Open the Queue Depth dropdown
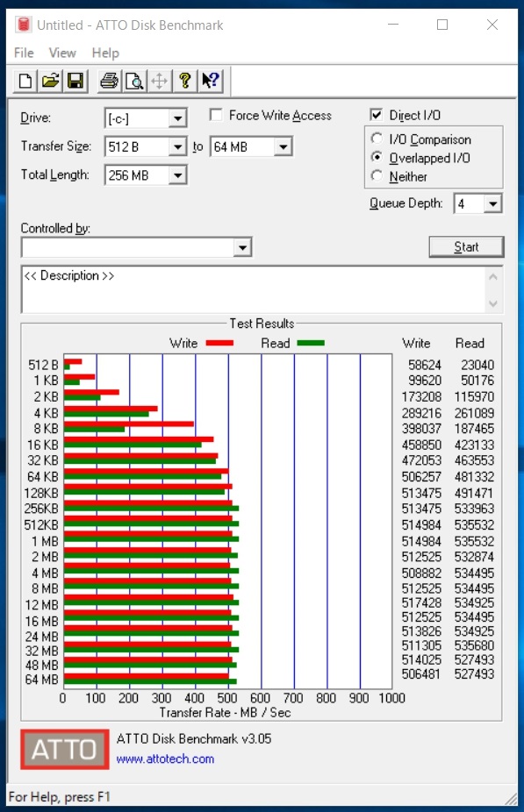 (493, 203)
